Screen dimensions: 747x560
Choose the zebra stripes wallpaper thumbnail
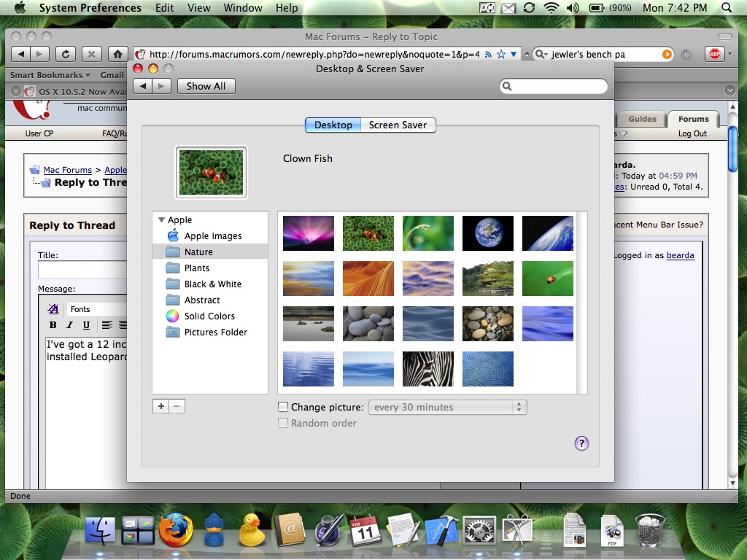coord(427,369)
